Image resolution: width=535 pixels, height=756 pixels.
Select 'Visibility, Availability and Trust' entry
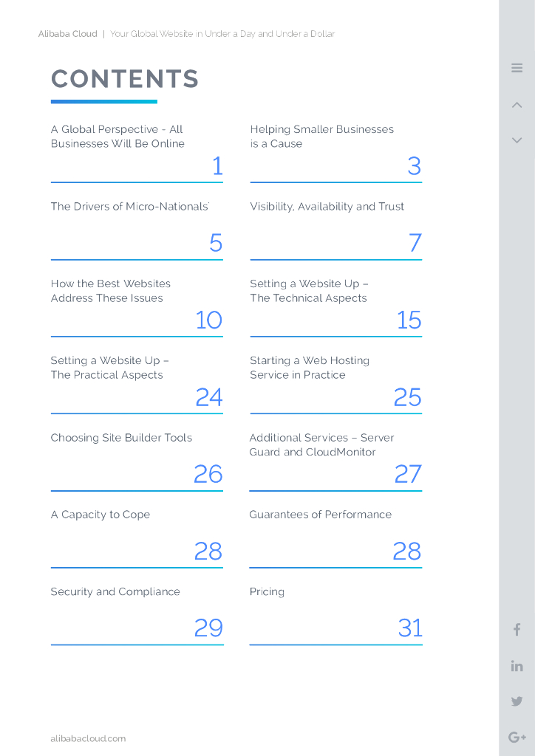click(327, 207)
